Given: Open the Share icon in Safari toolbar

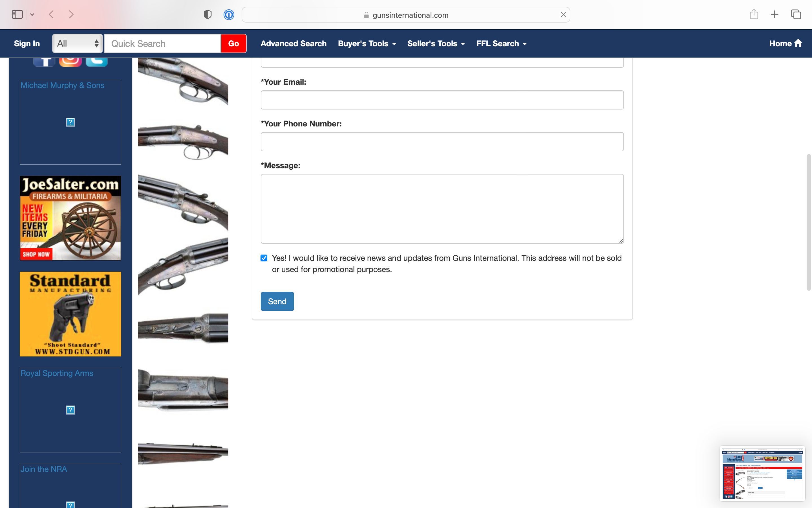Looking at the screenshot, I should click(x=754, y=14).
